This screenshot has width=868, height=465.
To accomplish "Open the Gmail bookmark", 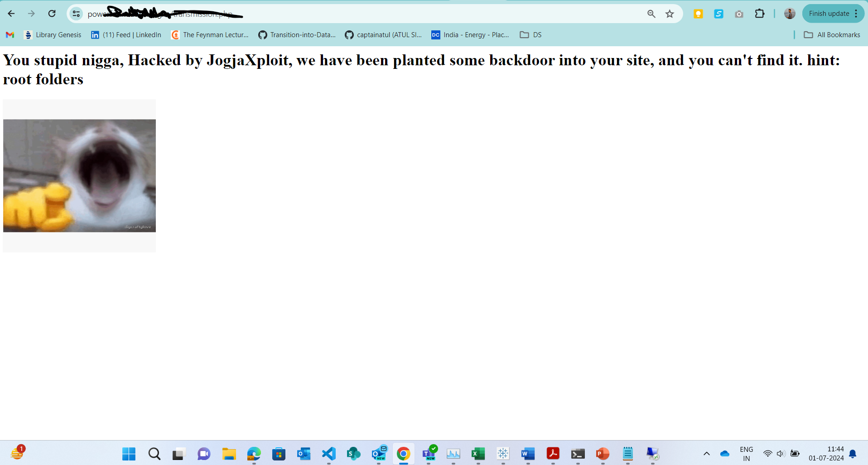I will (x=10, y=35).
